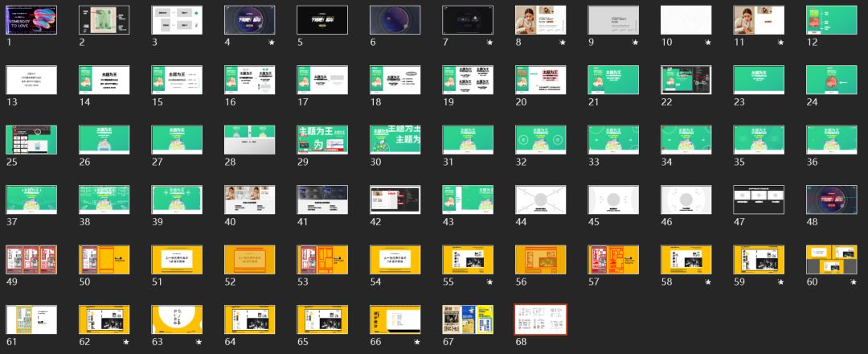Image resolution: width=868 pixels, height=354 pixels.
Task: Select slide 51 yellow thumbnail
Action: pos(177,259)
